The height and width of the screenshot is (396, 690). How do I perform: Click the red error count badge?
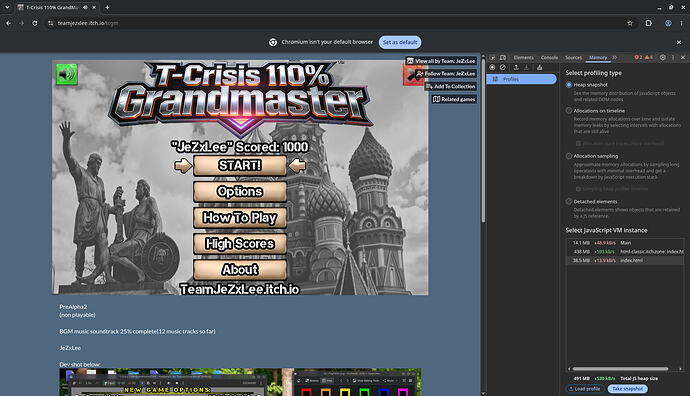click(638, 58)
